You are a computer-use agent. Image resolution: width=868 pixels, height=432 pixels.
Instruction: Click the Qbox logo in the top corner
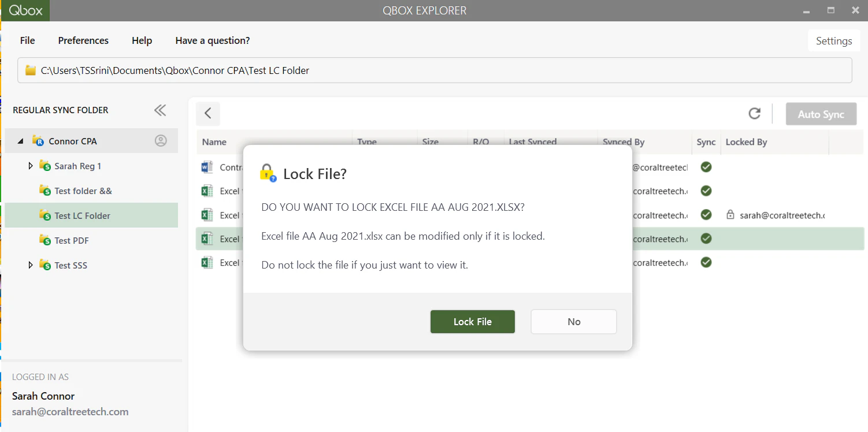click(25, 10)
